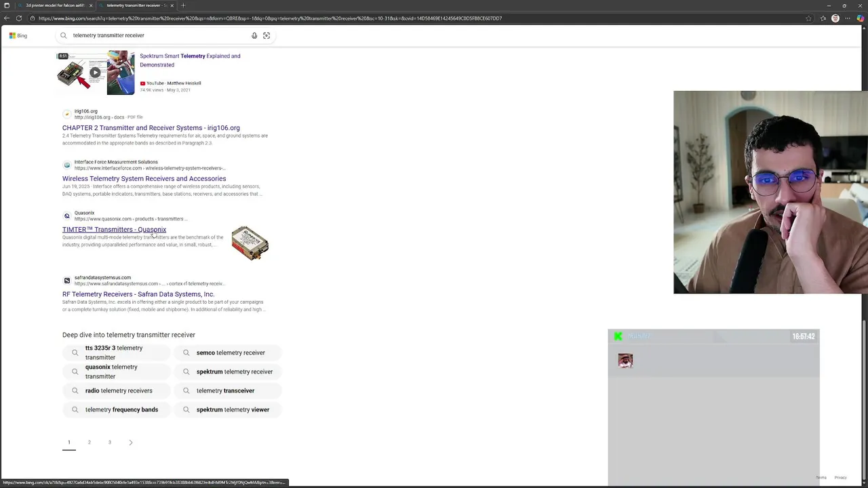Search 'spektrum telemetry receiver' suggestion
This screenshot has height=488, width=868.
tap(228, 371)
